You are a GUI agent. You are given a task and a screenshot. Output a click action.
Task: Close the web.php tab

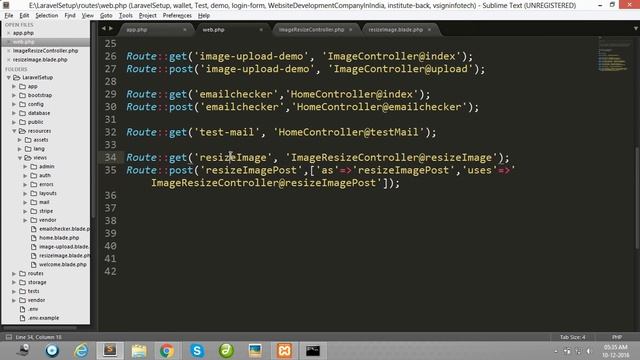[x=261, y=30]
